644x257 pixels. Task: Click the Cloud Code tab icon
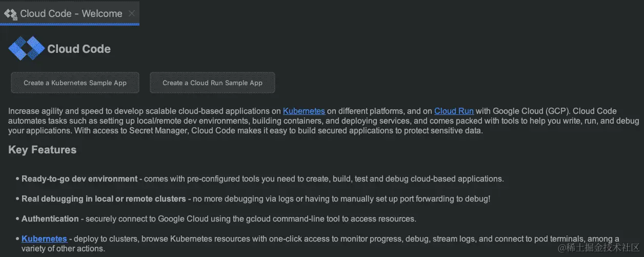tap(10, 14)
